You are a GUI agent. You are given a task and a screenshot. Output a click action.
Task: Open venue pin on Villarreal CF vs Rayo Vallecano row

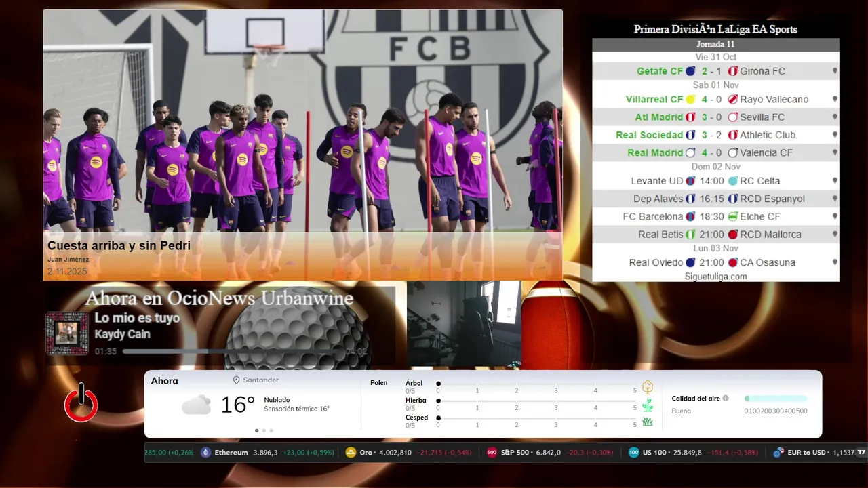(x=835, y=100)
